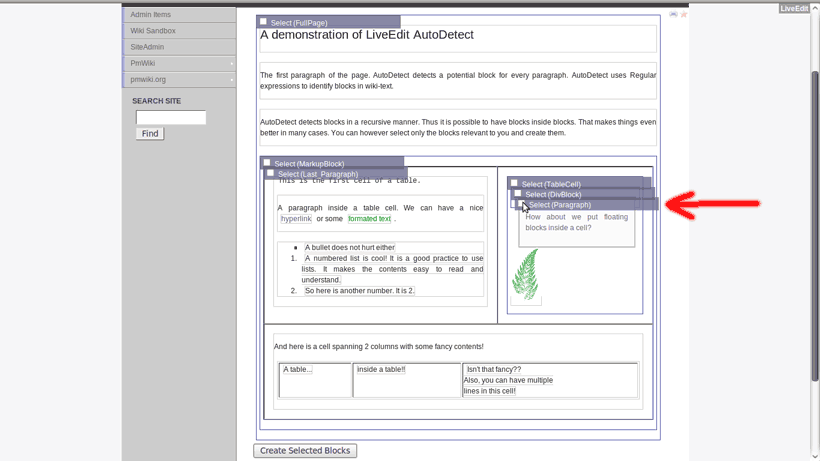Open Admin Items in sidebar
This screenshot has height=461, width=820.
179,15
